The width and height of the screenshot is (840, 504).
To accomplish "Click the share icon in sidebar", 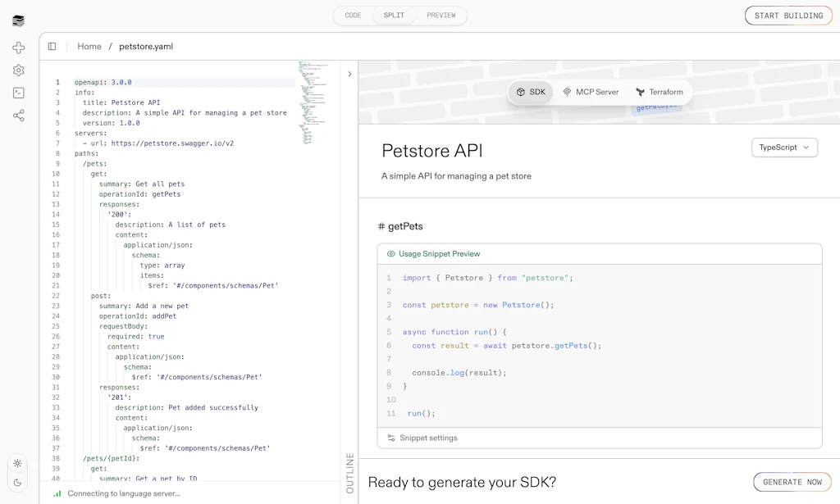I will [x=19, y=116].
